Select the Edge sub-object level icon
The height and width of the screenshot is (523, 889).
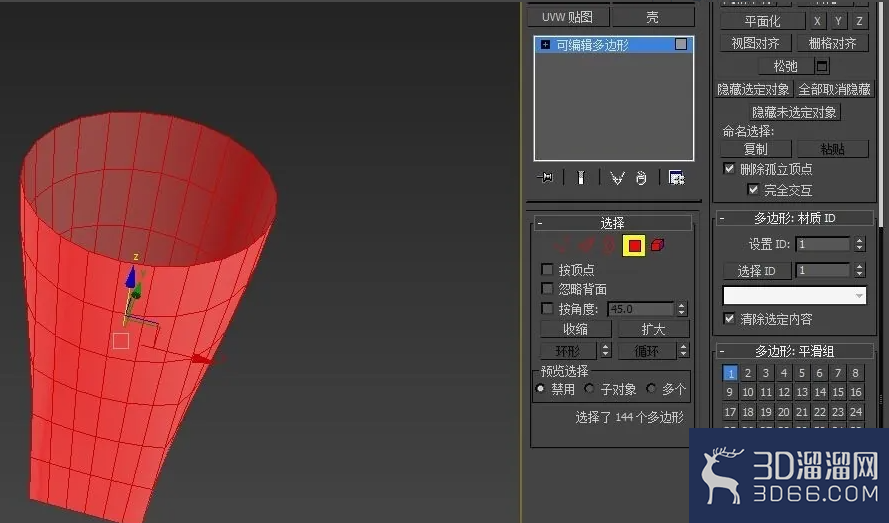(586, 245)
